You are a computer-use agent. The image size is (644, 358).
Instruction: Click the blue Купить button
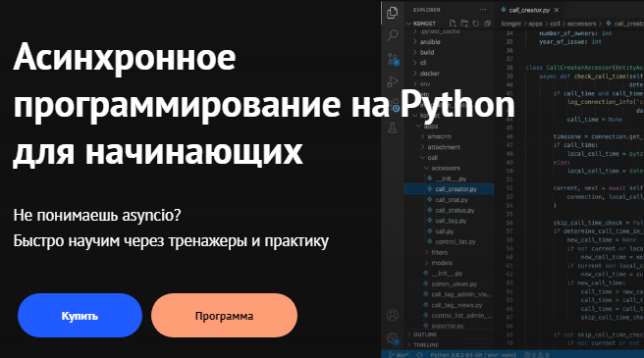pos(80,315)
